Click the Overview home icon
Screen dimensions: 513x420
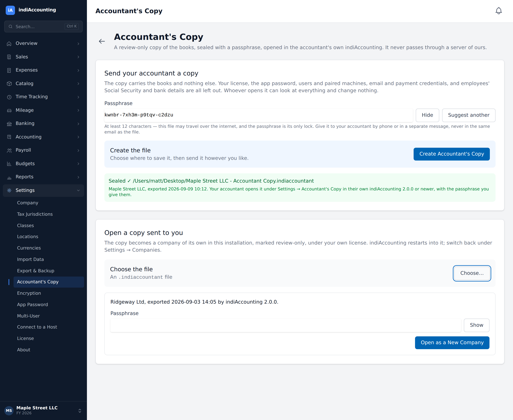pyautogui.click(x=9, y=44)
